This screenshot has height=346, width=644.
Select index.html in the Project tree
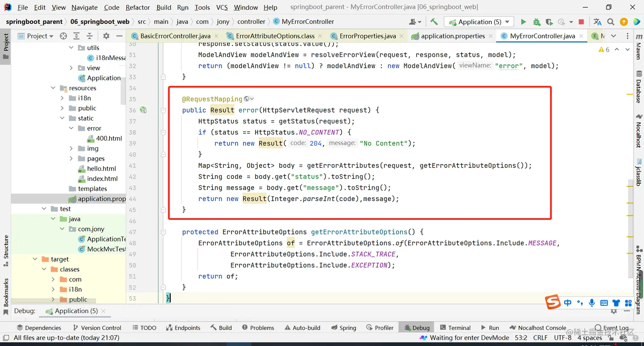coord(97,179)
